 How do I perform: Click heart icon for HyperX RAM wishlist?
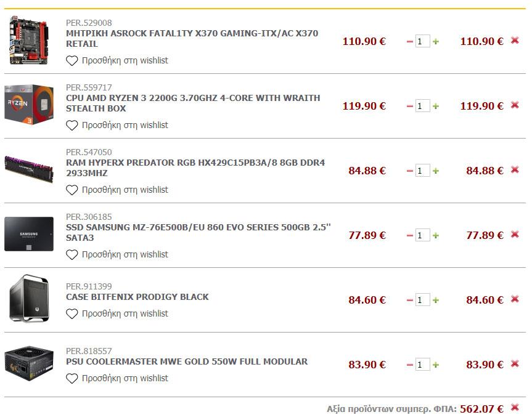[72, 190]
